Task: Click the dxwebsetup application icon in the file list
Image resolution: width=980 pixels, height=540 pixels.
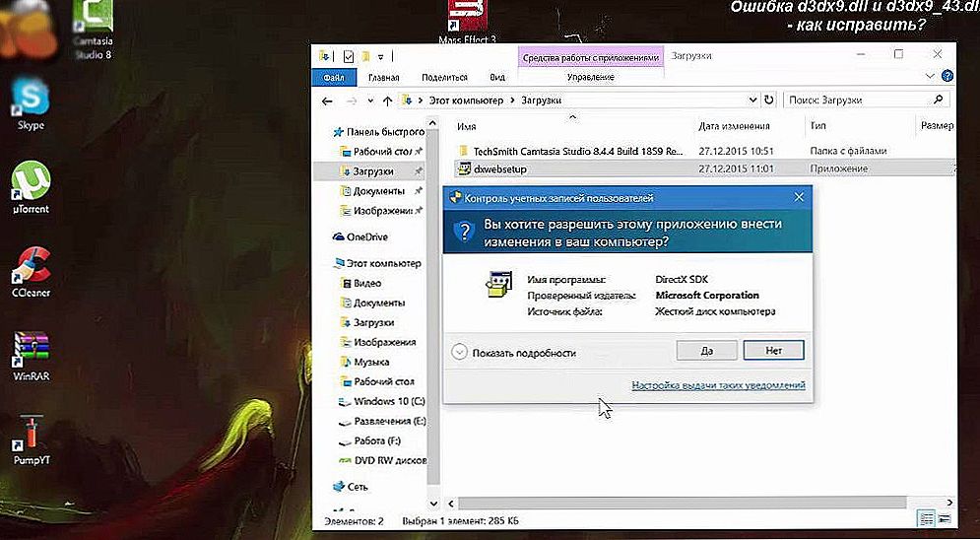Action: tap(464, 169)
